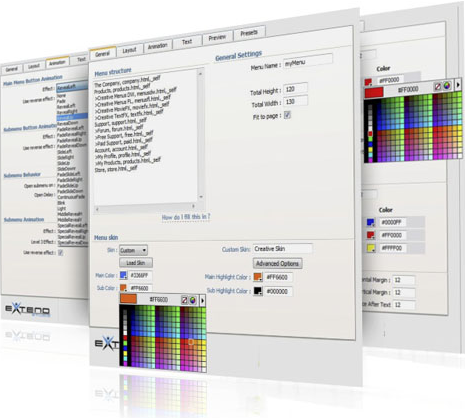Click the large orange preview in center color picker
This screenshot has height=418, width=465.
tap(128, 299)
